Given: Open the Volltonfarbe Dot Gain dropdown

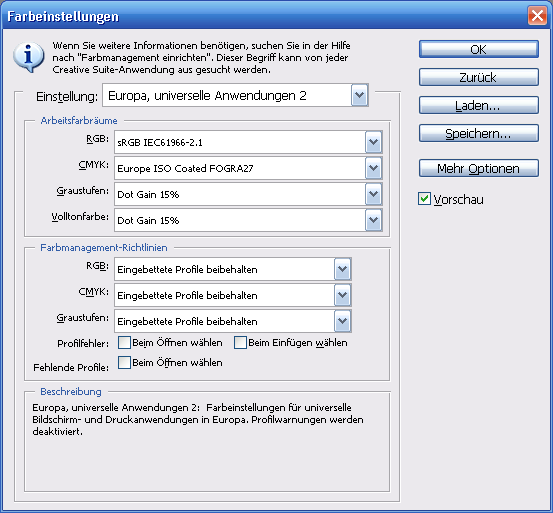Looking at the screenshot, I should [x=373, y=220].
